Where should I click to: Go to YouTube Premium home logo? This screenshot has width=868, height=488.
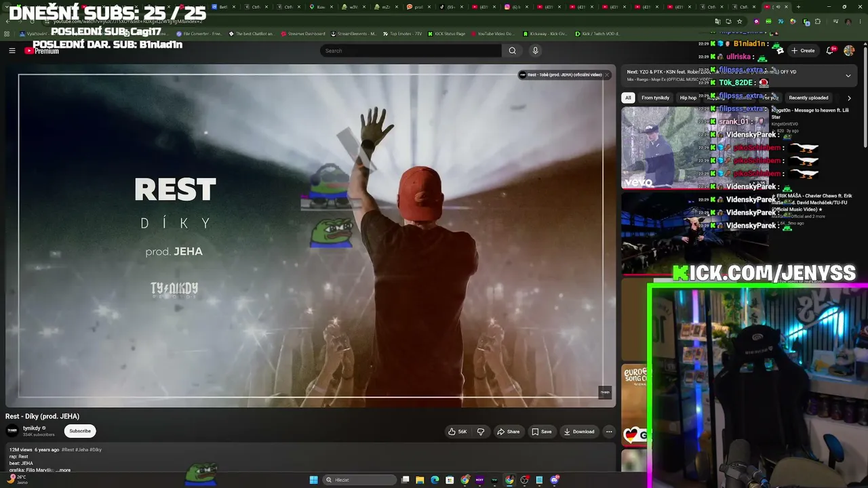coord(42,51)
